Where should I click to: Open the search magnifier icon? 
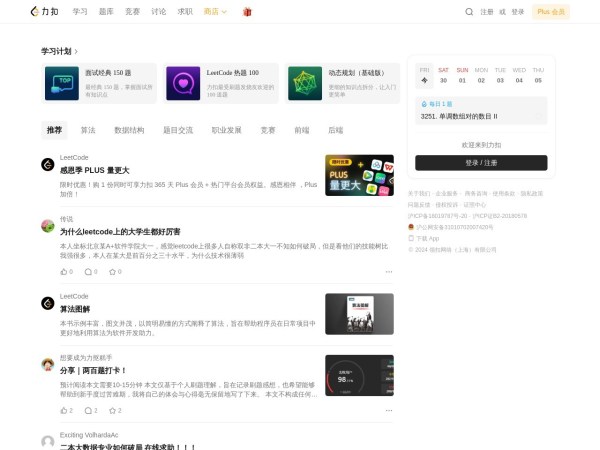(469, 12)
